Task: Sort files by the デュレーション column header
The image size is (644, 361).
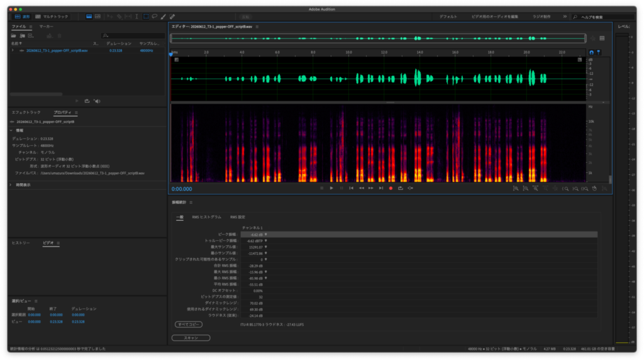Action: point(119,43)
